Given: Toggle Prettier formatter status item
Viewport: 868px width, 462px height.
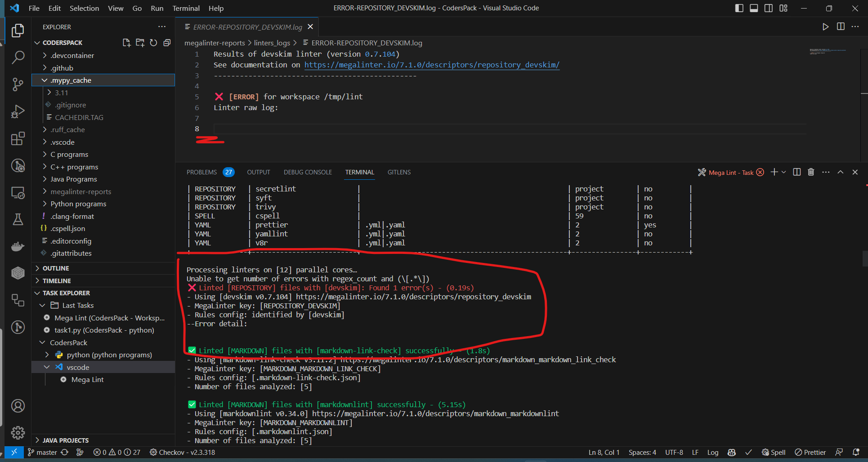Looking at the screenshot, I should pos(810,452).
